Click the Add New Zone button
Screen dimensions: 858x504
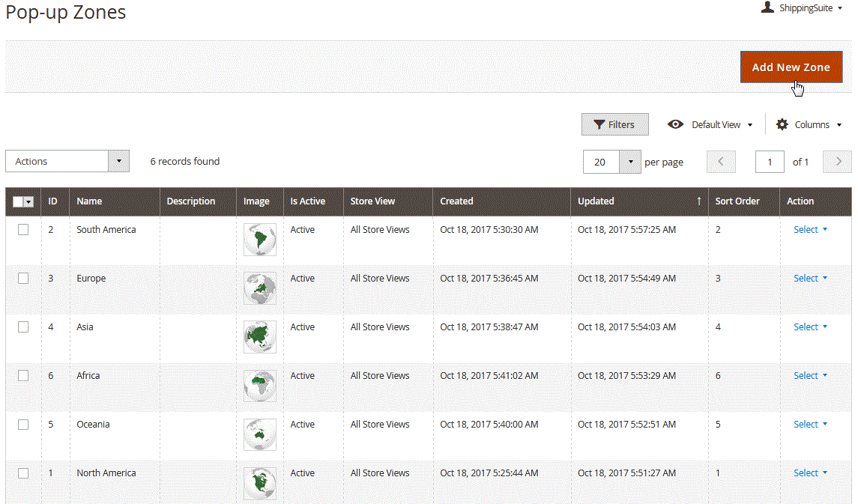pyautogui.click(x=791, y=67)
